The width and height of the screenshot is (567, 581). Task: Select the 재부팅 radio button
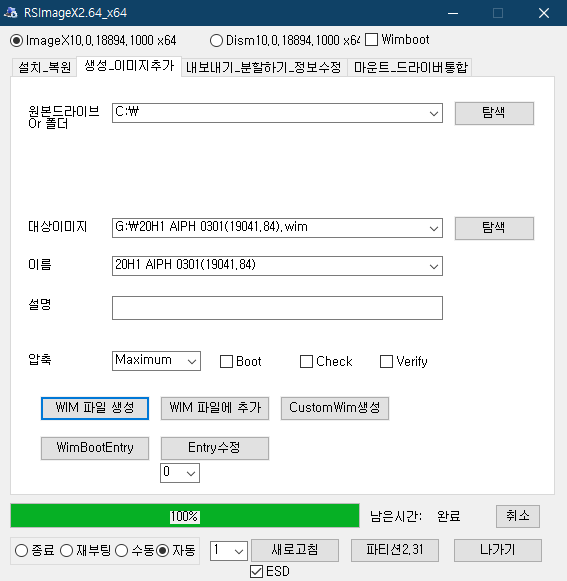click(x=66, y=551)
